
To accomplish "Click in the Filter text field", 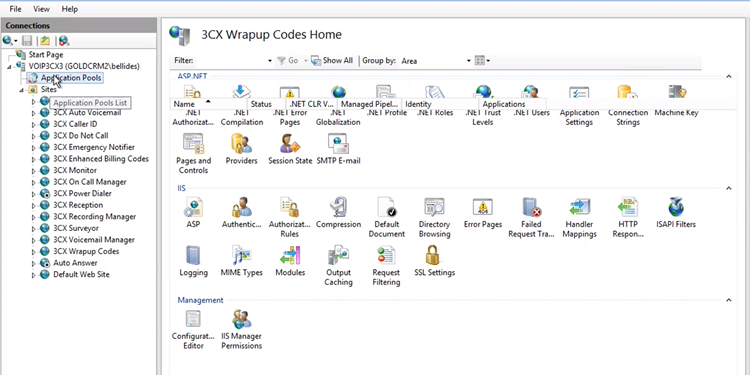I will [x=232, y=61].
